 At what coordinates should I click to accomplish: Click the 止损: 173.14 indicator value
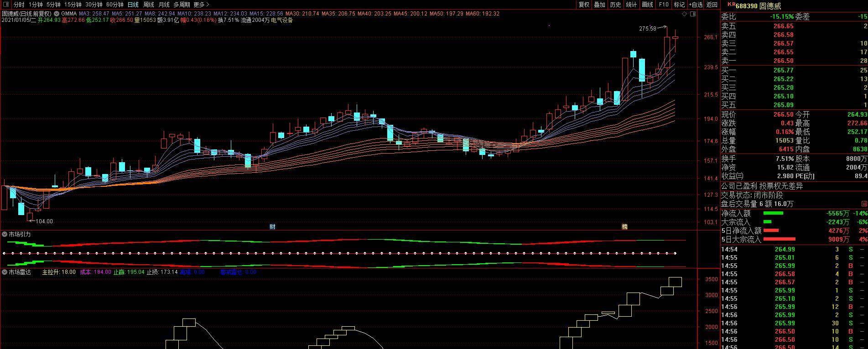click(162, 272)
